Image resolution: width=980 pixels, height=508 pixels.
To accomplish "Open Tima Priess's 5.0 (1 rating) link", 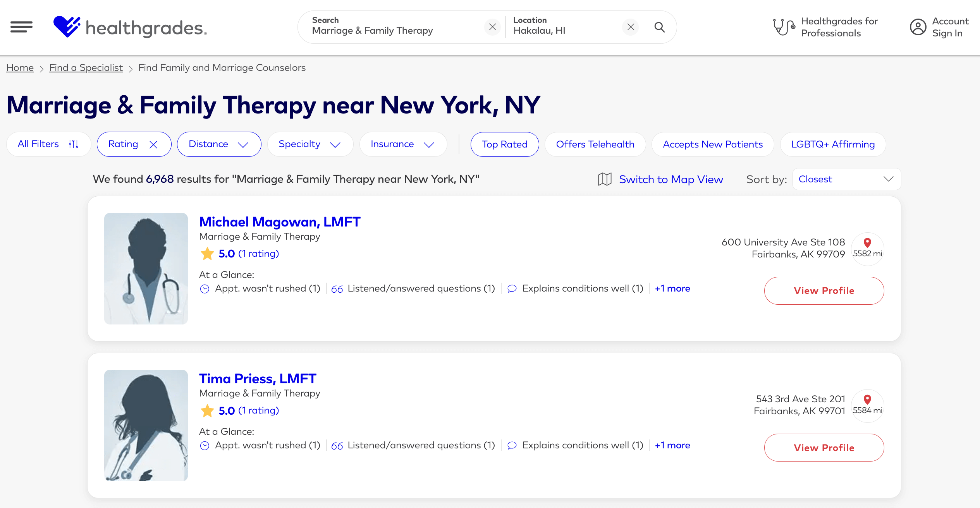I will (249, 410).
